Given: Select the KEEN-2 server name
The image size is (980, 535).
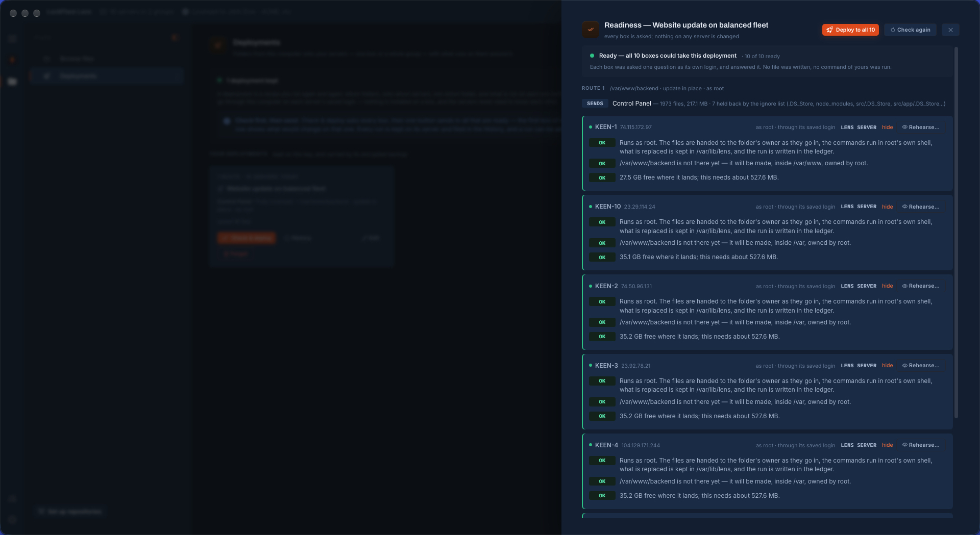Looking at the screenshot, I should (606, 286).
